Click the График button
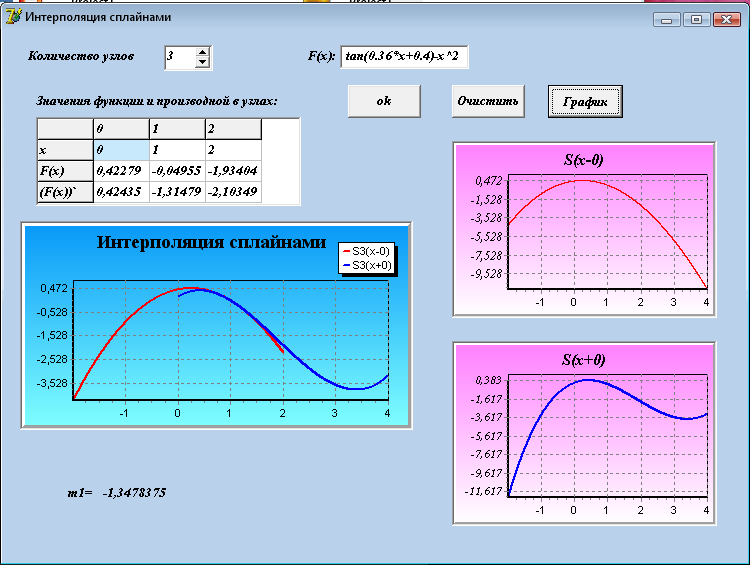 pyautogui.click(x=585, y=101)
